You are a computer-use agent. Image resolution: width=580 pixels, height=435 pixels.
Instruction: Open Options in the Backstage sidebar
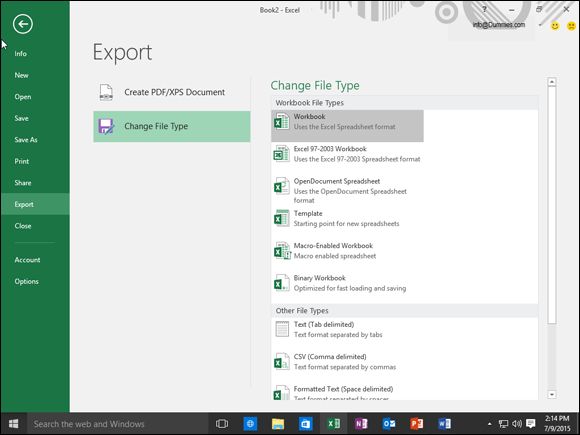click(x=27, y=281)
